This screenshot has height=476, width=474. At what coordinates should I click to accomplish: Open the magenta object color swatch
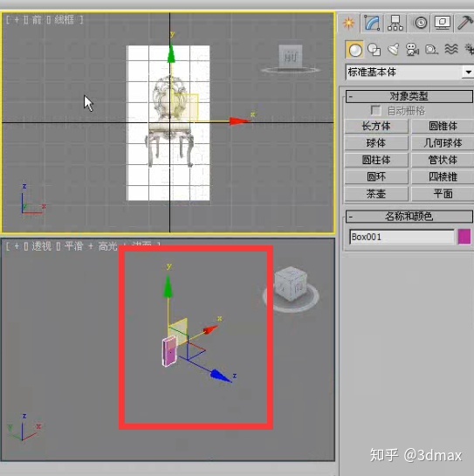[464, 237]
